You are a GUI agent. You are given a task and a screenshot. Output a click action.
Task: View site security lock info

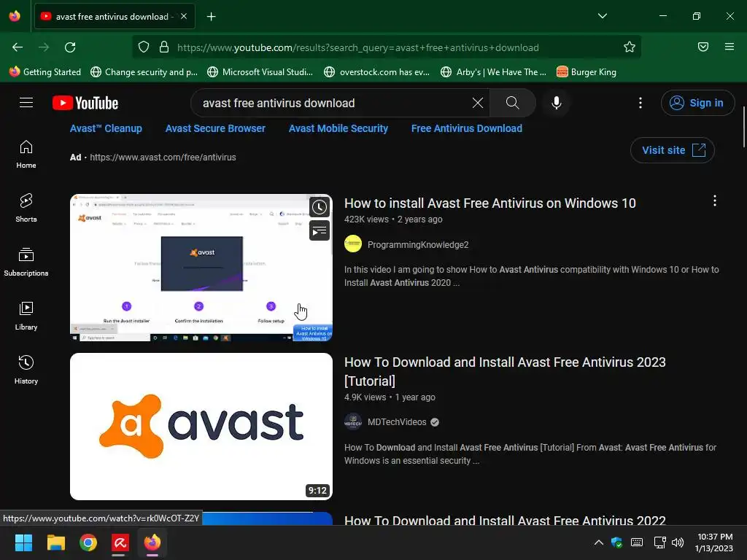[x=164, y=47]
